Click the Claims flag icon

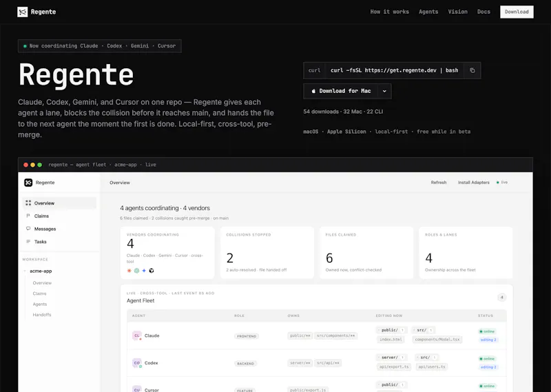click(x=28, y=216)
